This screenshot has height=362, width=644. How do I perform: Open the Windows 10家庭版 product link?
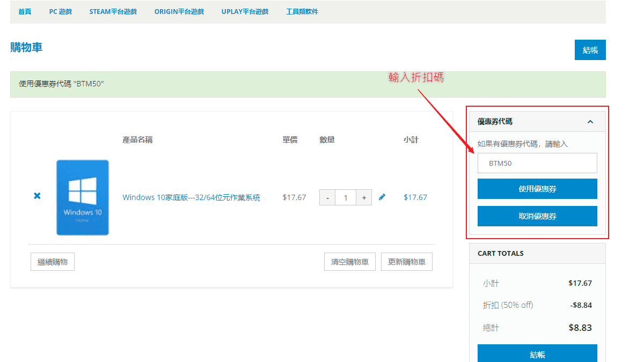click(x=191, y=197)
